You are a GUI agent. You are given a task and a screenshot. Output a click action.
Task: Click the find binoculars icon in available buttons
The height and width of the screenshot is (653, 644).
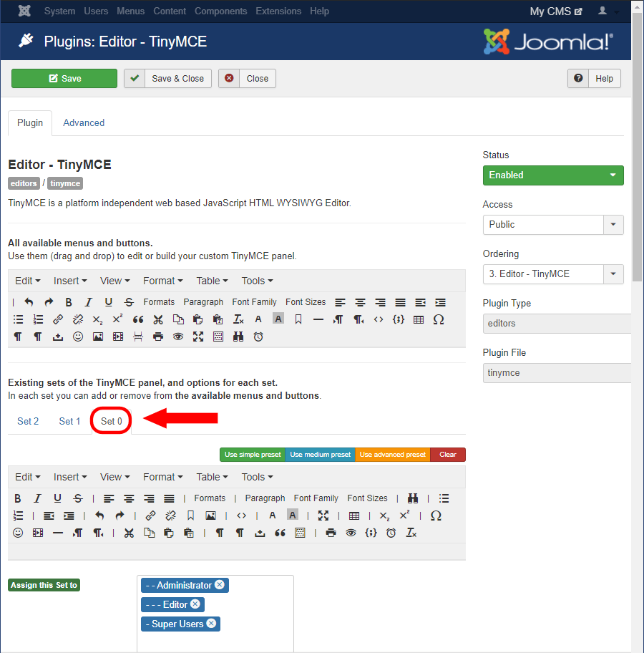coord(238,337)
